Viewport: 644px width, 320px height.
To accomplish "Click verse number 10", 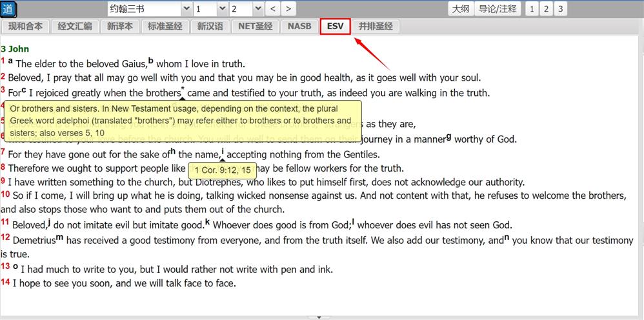I will click(5, 194).
